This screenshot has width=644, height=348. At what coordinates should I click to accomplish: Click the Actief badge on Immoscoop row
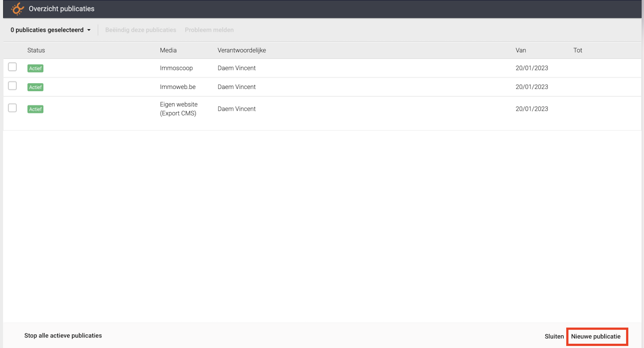click(35, 68)
